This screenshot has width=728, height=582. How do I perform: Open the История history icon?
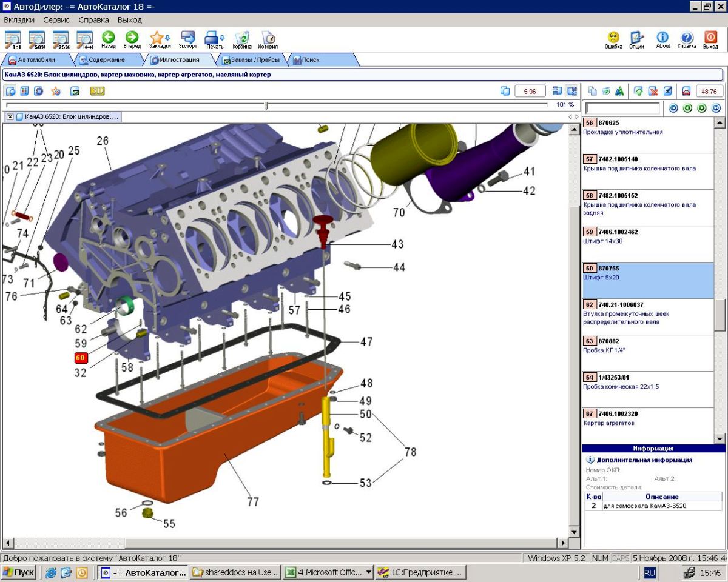click(268, 40)
